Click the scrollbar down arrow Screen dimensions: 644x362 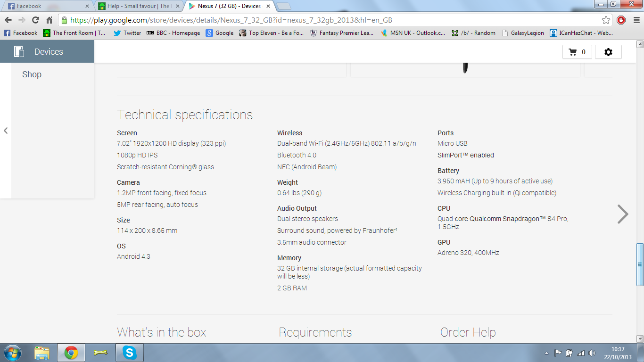pos(640,339)
